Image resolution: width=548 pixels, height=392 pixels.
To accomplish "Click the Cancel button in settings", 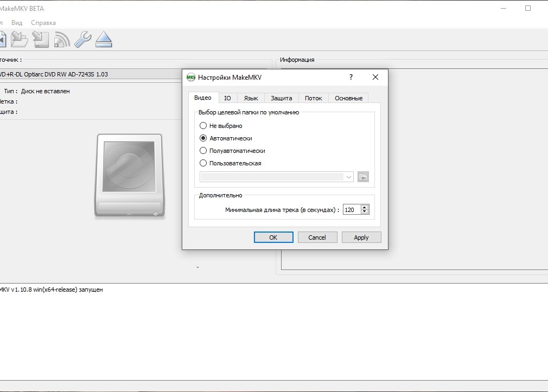I will [x=317, y=237].
